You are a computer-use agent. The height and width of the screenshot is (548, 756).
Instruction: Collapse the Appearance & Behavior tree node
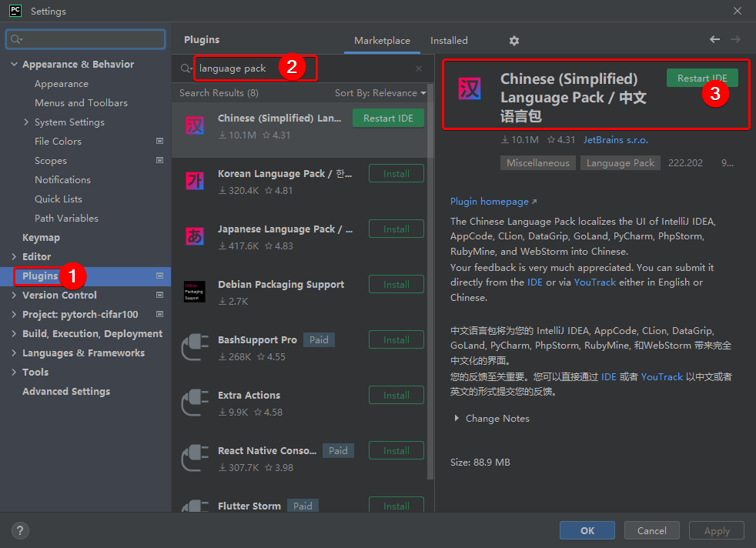[x=15, y=65]
